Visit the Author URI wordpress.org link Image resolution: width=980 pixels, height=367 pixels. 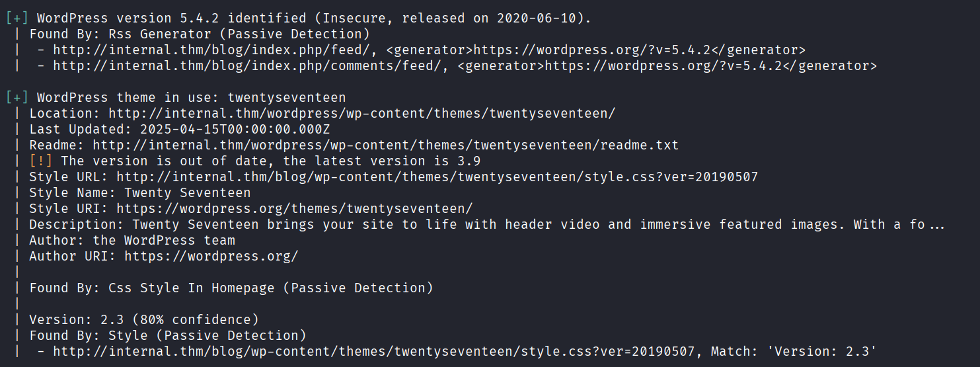point(211,256)
